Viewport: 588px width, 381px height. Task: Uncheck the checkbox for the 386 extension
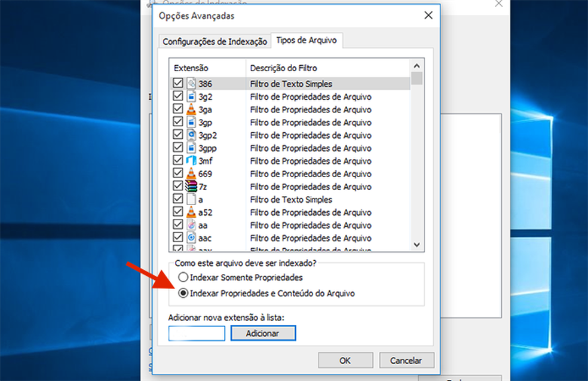pyautogui.click(x=177, y=83)
